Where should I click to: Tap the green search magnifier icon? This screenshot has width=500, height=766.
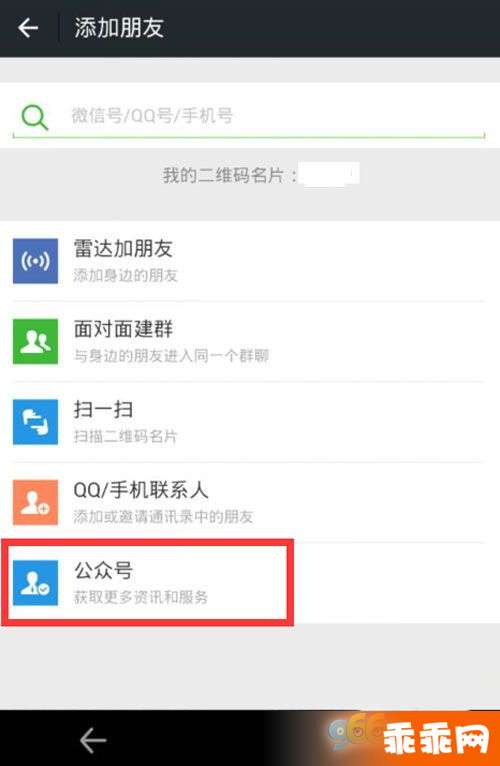click(x=35, y=117)
